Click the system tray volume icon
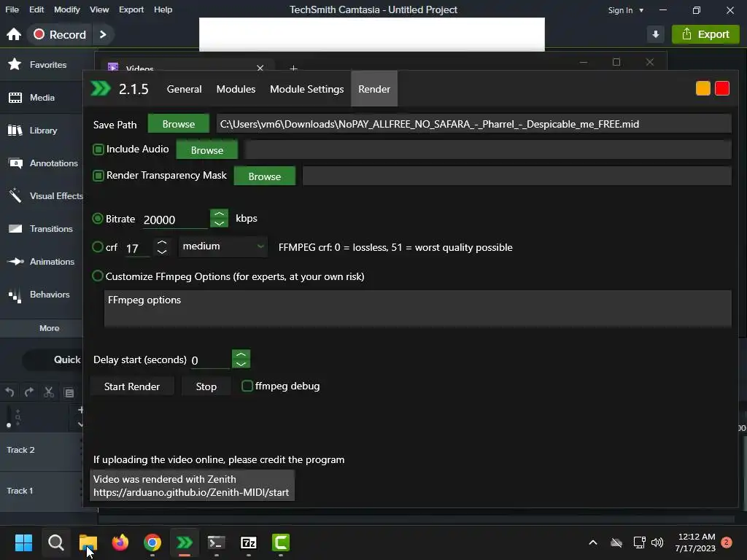747x560 pixels. (x=657, y=542)
